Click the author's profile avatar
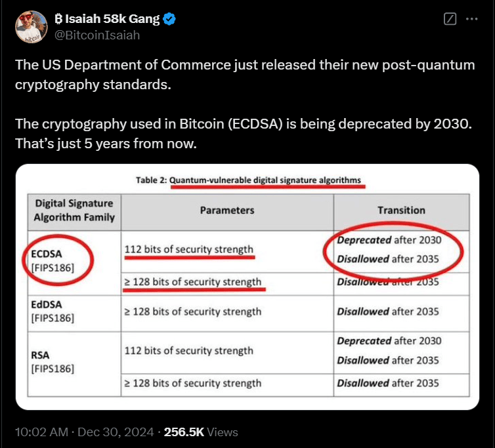This screenshot has height=448, width=495. coord(31,27)
